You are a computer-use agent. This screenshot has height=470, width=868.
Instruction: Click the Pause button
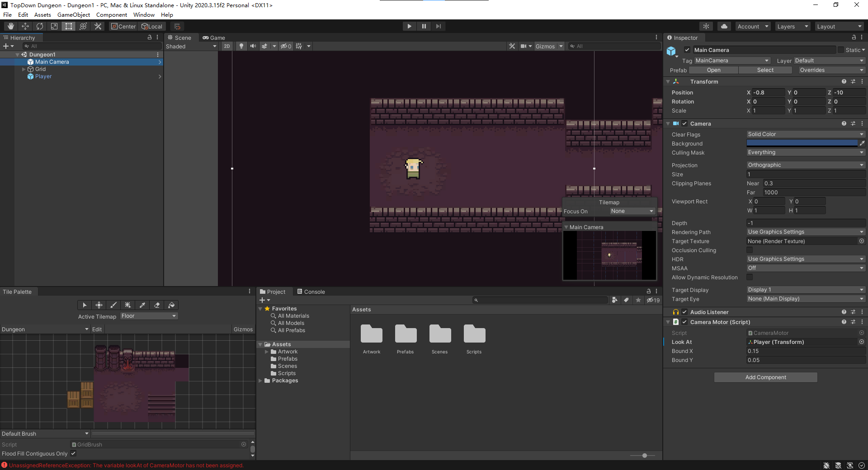point(424,26)
